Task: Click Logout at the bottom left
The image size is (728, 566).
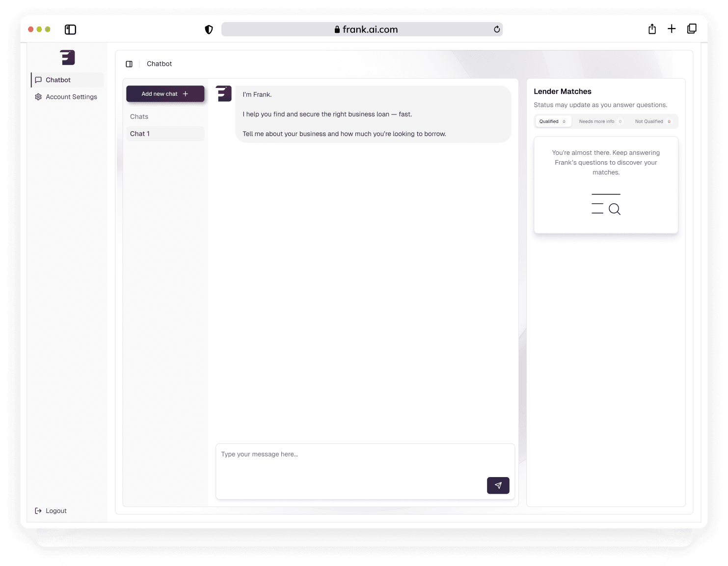Action: coord(55,510)
